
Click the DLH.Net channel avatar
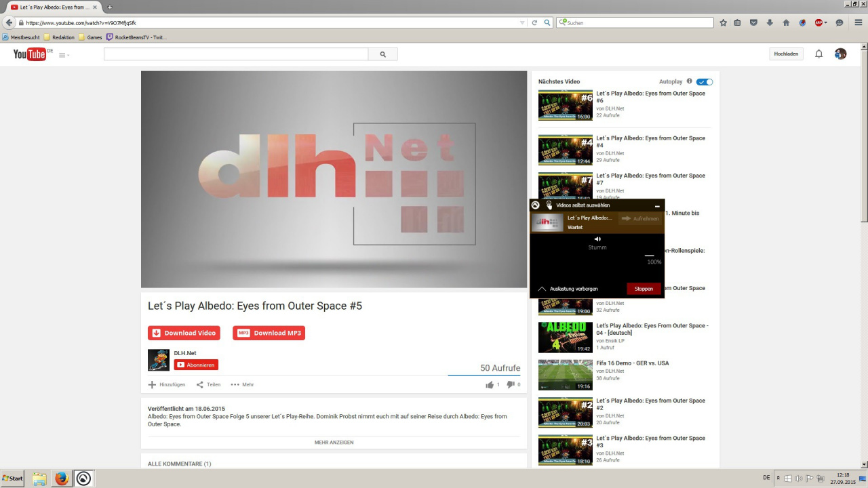(159, 360)
